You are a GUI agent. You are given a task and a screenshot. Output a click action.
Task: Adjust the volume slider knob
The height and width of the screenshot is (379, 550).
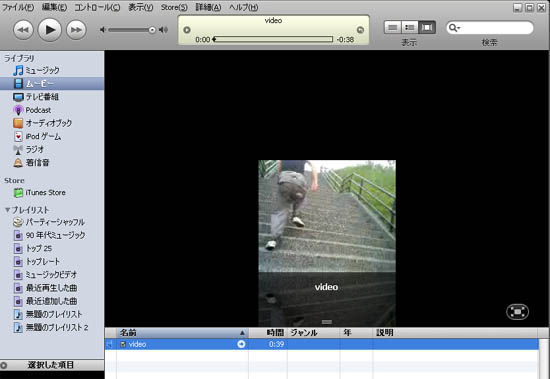pyautogui.click(x=152, y=30)
